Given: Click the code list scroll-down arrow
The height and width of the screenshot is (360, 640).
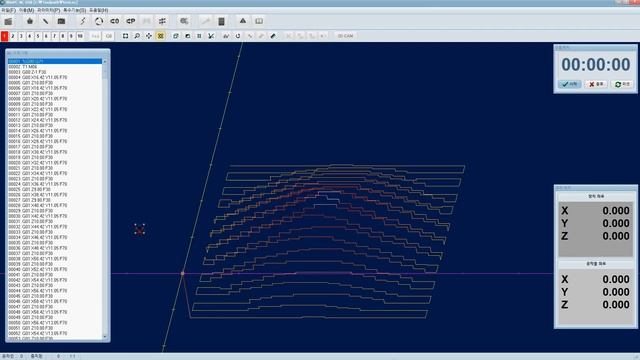Looking at the screenshot, I should tap(105, 337).
